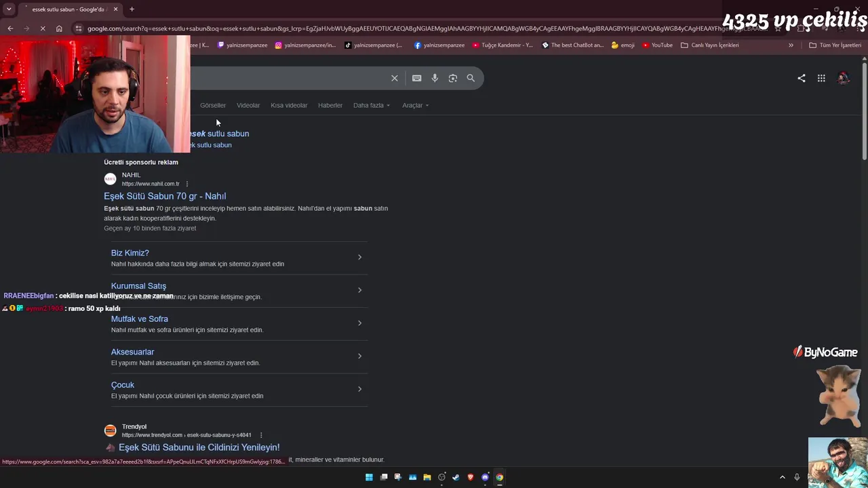The width and height of the screenshot is (868, 488).
Task: Expand the Çocuk sitelink arrow
Action: 359,389
